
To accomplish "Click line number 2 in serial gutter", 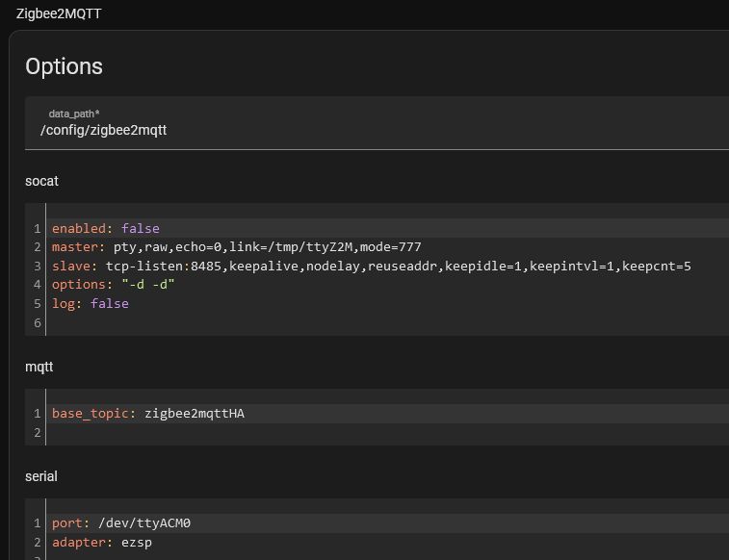I will 38,543.
